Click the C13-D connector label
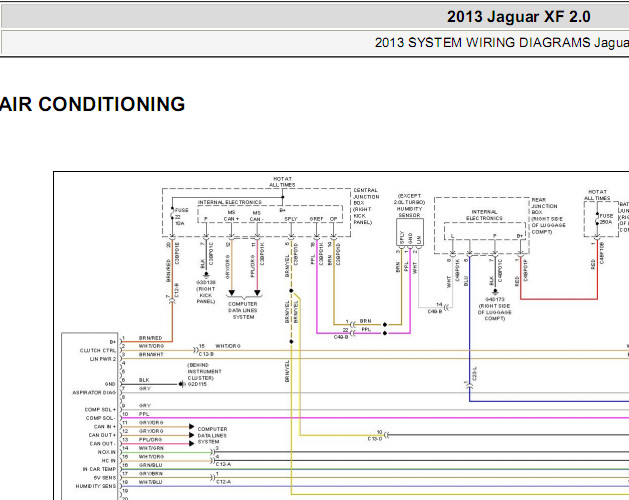This screenshot has height=500, width=629. [x=374, y=437]
